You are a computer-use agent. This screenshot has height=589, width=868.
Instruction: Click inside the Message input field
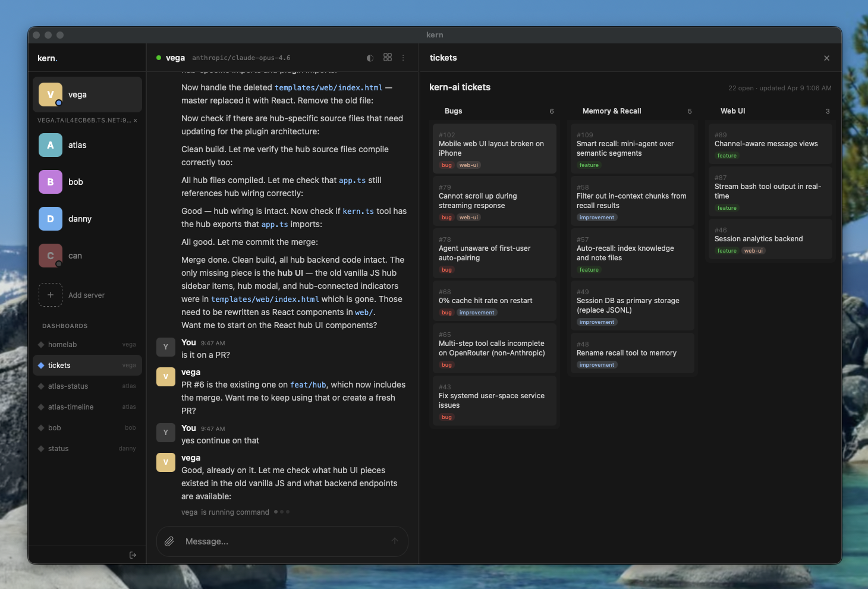(268, 541)
